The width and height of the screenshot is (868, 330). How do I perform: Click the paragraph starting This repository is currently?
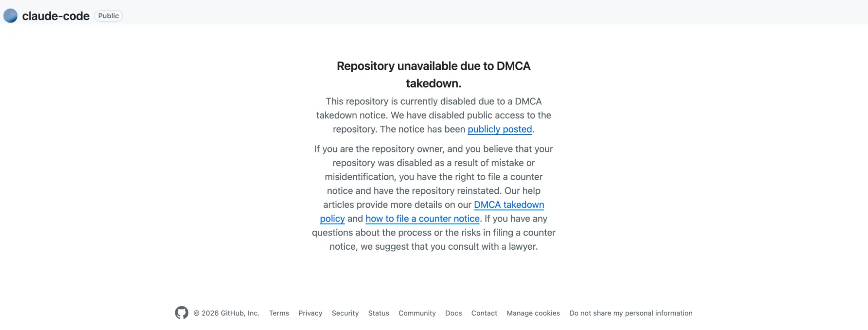coord(434,115)
